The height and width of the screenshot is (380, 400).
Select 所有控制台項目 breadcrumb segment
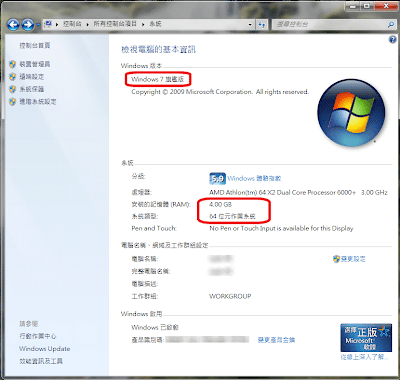[115, 24]
